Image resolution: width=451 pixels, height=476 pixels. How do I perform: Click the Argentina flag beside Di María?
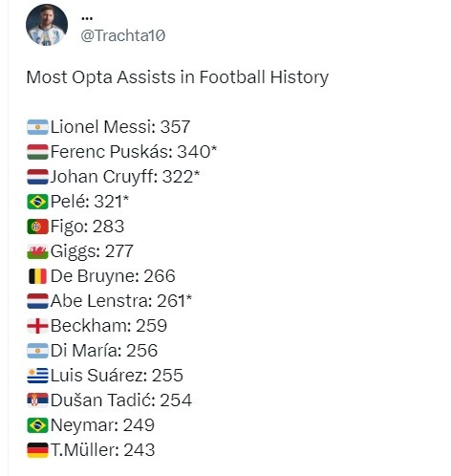pyautogui.click(x=37, y=351)
